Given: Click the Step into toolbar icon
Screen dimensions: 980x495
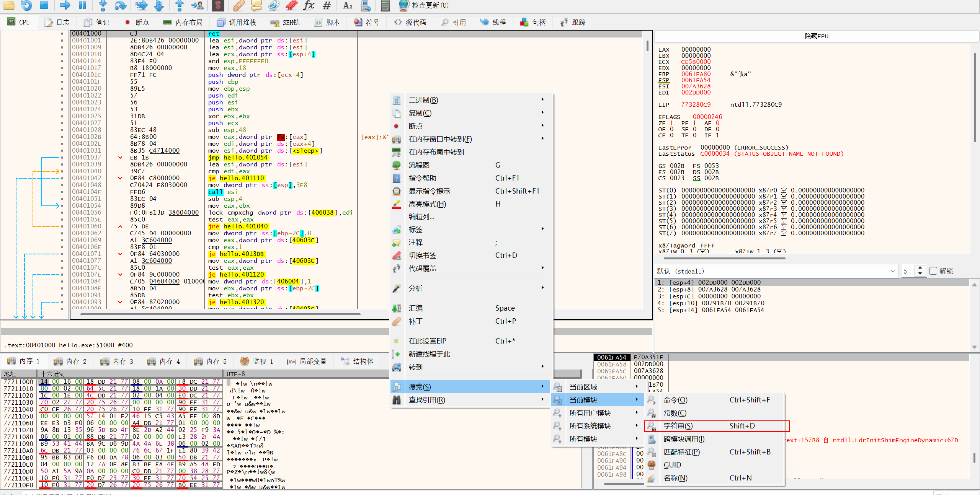Looking at the screenshot, I should [103, 5].
